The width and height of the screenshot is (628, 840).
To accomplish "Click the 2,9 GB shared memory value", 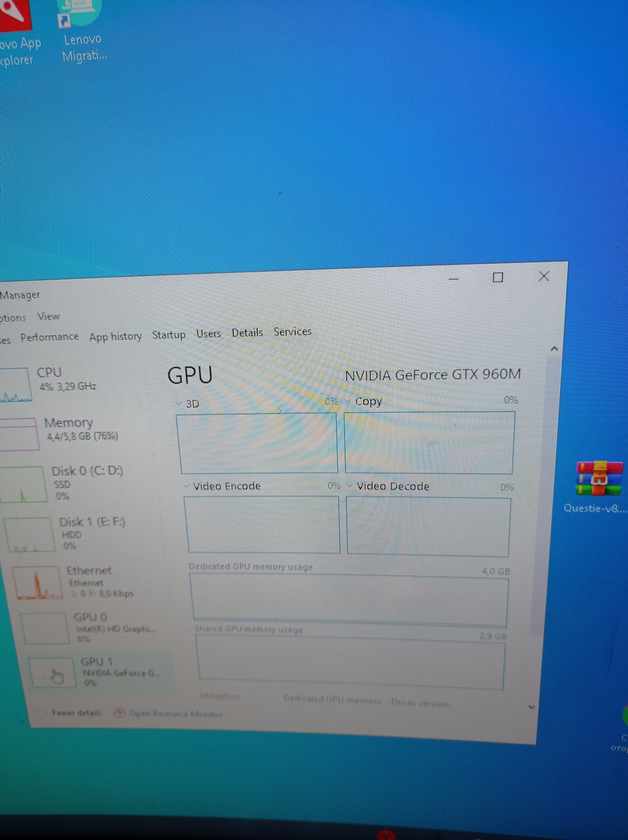I will click(492, 636).
